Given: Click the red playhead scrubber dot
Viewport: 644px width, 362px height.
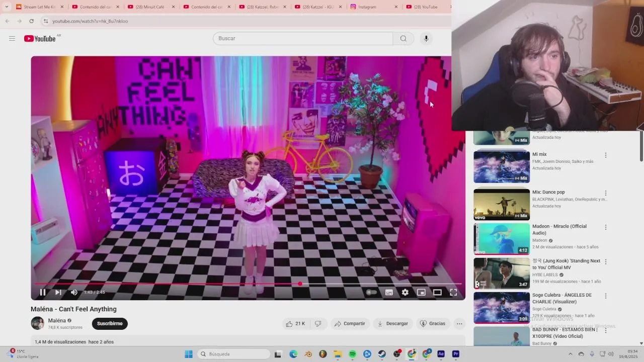Looking at the screenshot, I should pyautogui.click(x=300, y=284).
